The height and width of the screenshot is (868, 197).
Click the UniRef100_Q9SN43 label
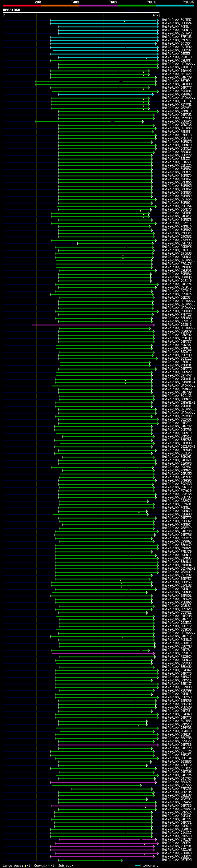[176, 325]
